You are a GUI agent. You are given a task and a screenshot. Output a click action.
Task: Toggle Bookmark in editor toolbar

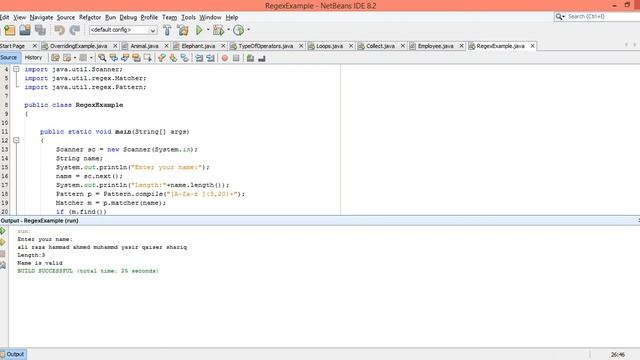[x=184, y=58]
